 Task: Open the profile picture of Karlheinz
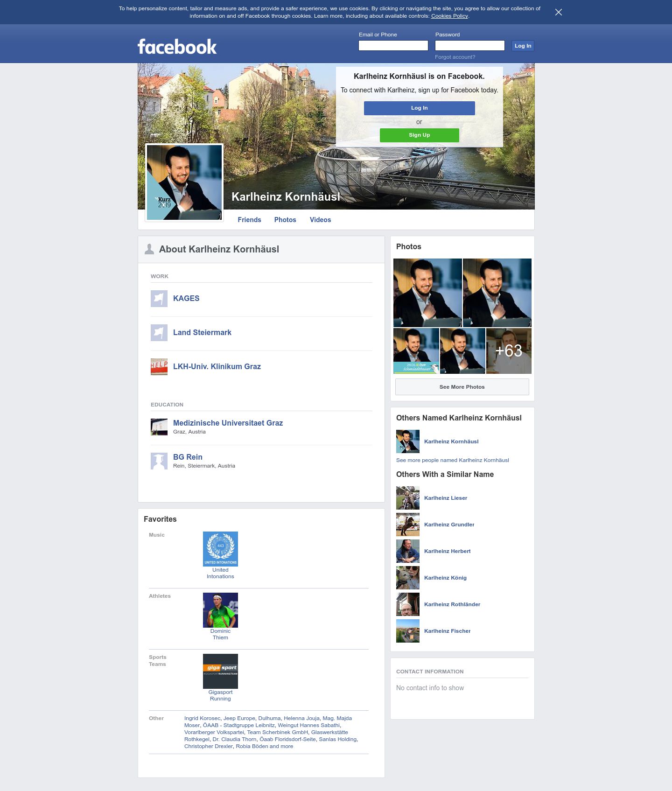point(184,182)
